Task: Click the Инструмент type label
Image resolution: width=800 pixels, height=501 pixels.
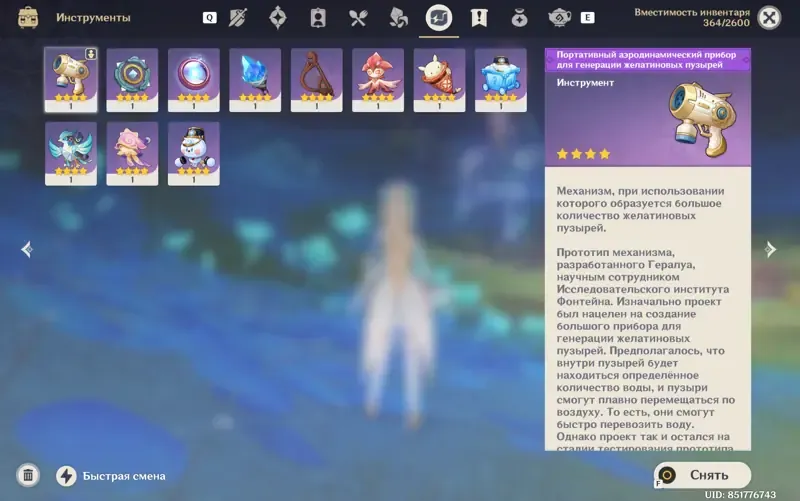Action: point(585,83)
